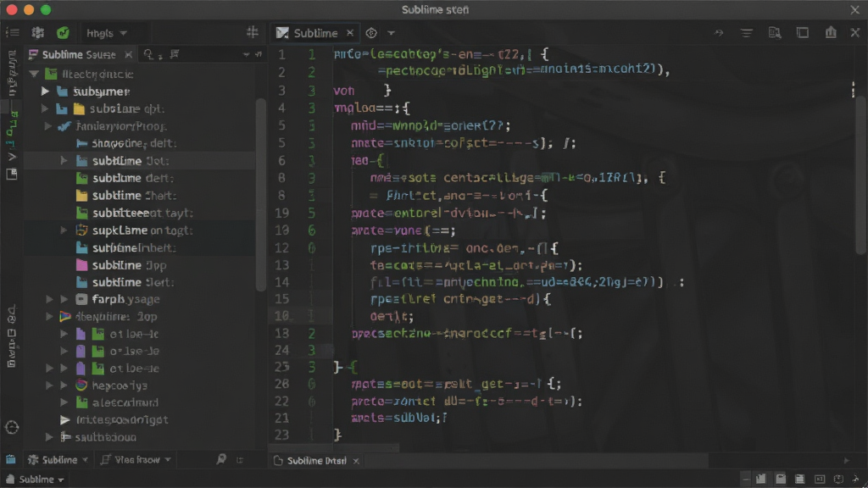Open dropdown arrow next to the target icon
Viewport: 868px width, 488px height.
tap(392, 33)
